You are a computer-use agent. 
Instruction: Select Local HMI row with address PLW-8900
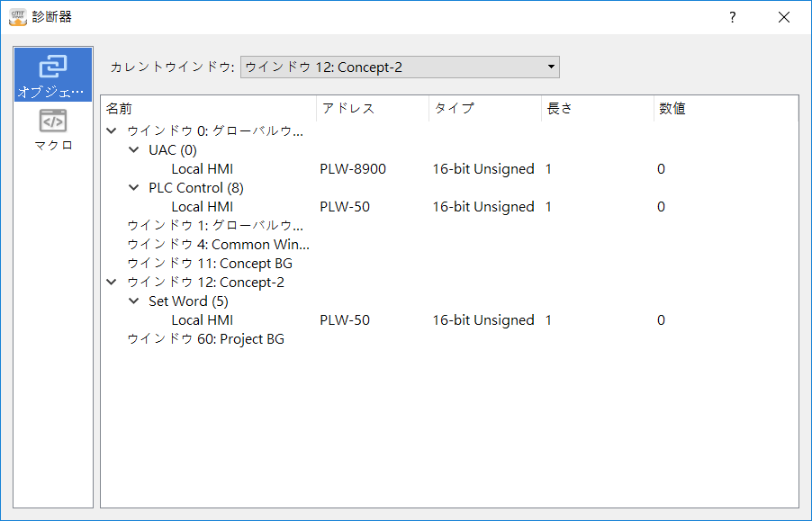click(202, 169)
